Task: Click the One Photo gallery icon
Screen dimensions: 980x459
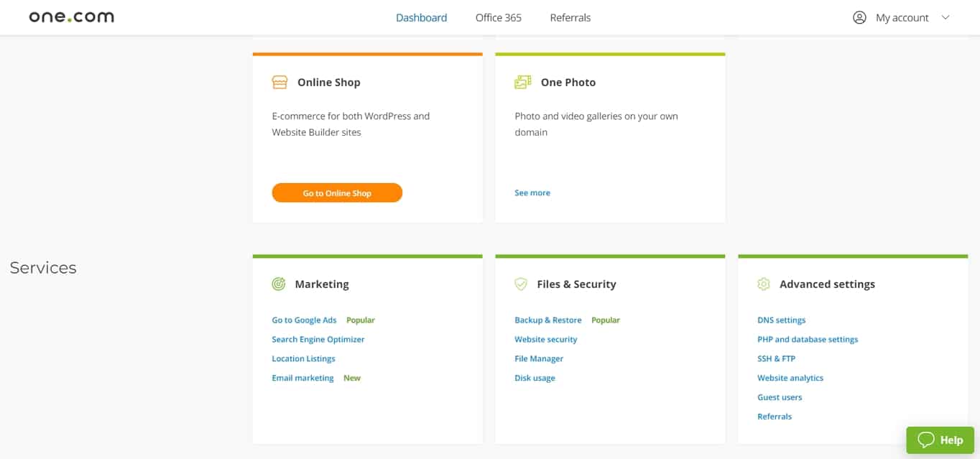Action: tap(522, 83)
